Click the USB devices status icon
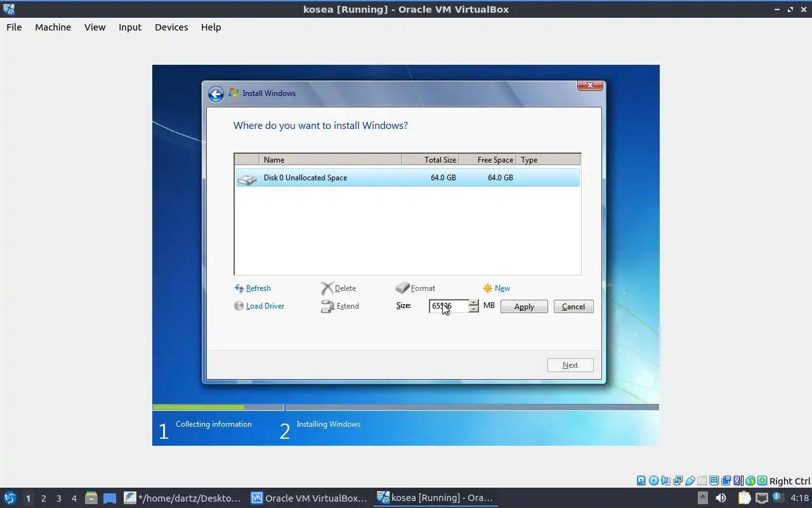 tap(690, 481)
